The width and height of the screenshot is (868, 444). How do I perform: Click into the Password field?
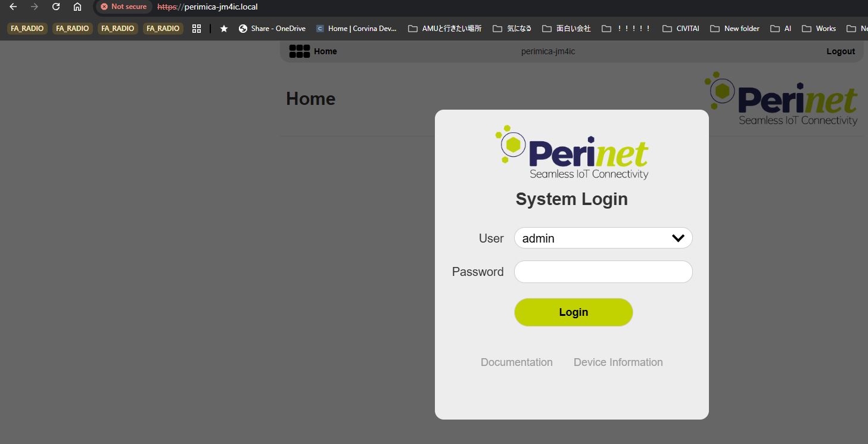(x=603, y=272)
